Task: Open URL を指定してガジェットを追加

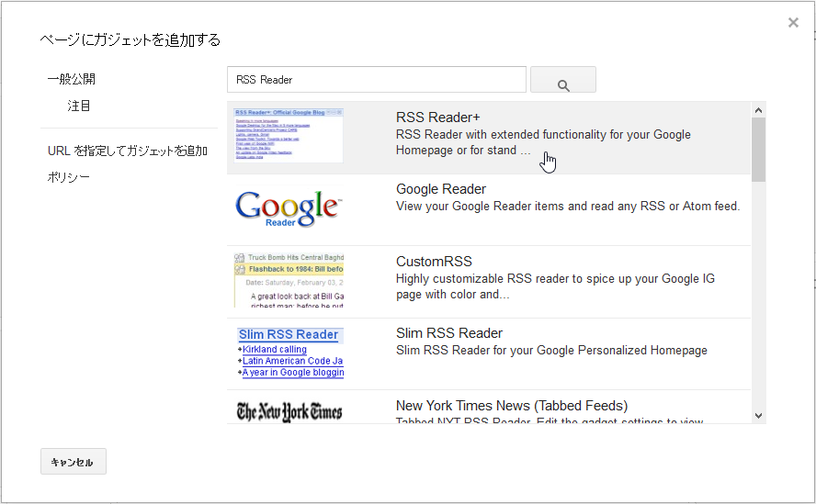Action: tap(128, 151)
